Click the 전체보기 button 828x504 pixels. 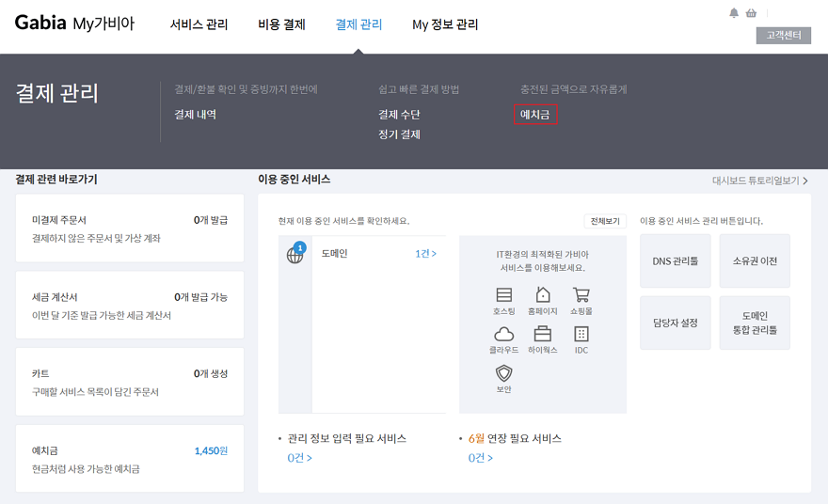coord(605,221)
